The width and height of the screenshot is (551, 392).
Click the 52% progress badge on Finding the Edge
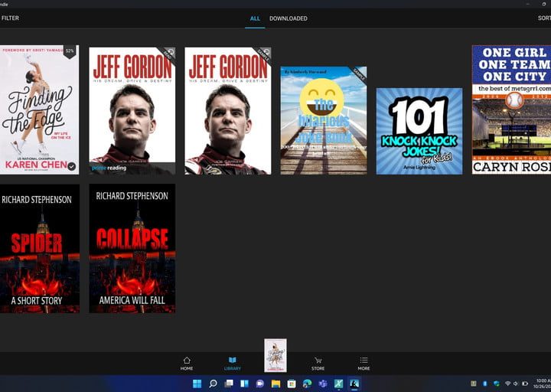click(70, 51)
